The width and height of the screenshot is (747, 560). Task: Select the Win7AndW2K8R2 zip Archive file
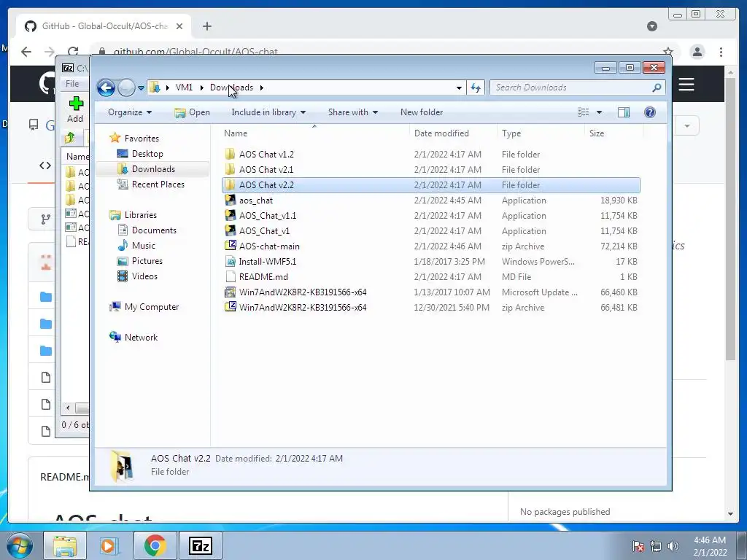(430, 307)
